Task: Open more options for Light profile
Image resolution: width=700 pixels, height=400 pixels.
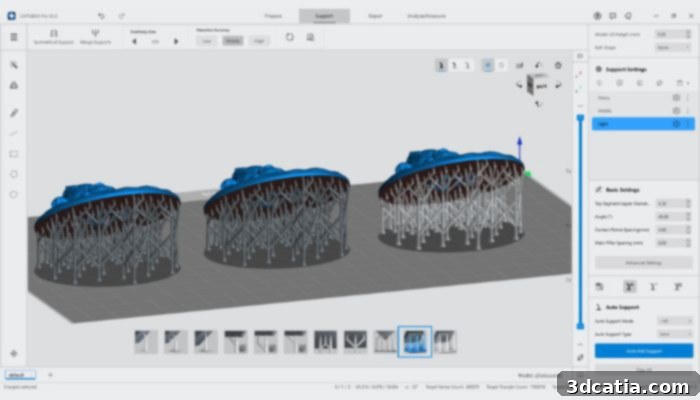Action: click(x=688, y=124)
